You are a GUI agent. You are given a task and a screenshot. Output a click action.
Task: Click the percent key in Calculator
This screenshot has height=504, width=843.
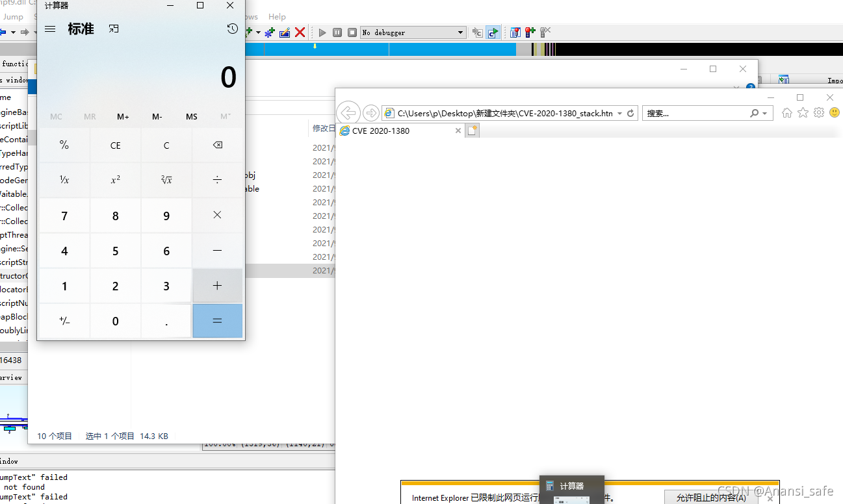click(64, 145)
